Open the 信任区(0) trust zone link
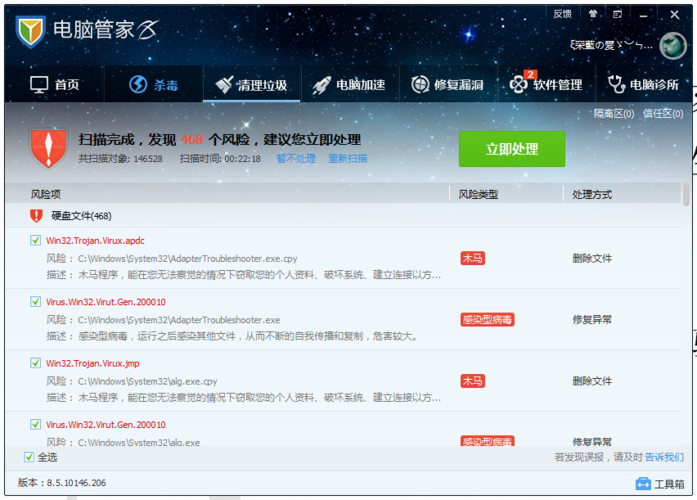This screenshot has width=697, height=500. pos(663,114)
